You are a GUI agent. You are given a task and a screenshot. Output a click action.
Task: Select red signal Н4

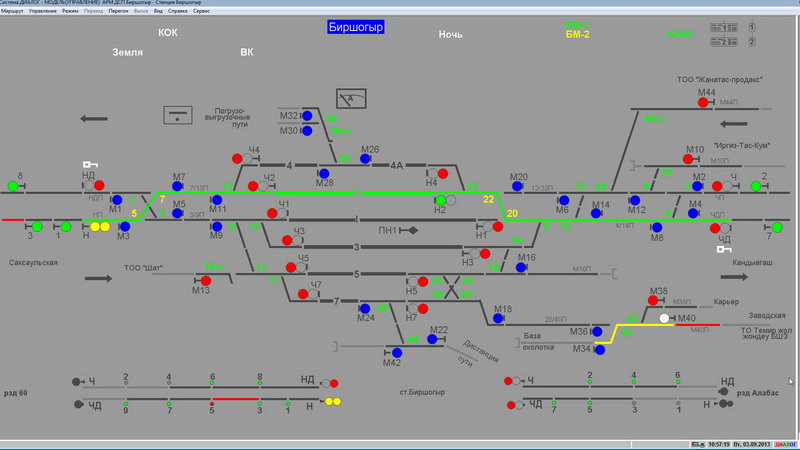pos(443,173)
